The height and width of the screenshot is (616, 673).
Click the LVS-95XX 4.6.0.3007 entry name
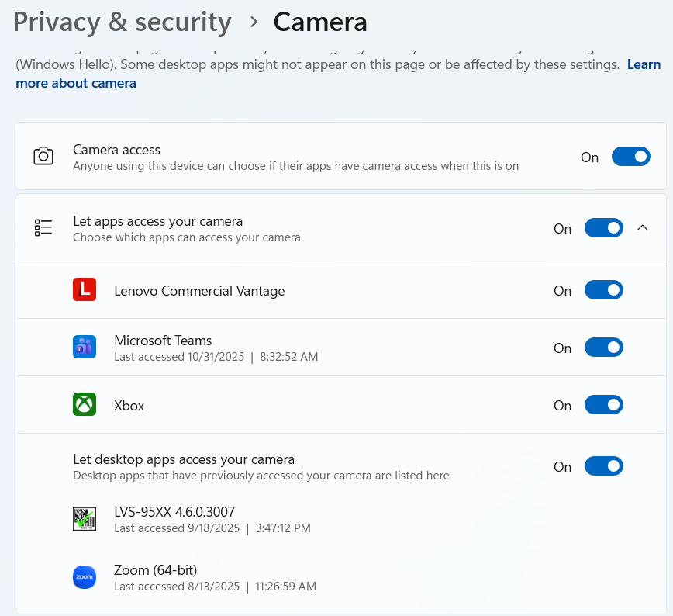click(174, 511)
